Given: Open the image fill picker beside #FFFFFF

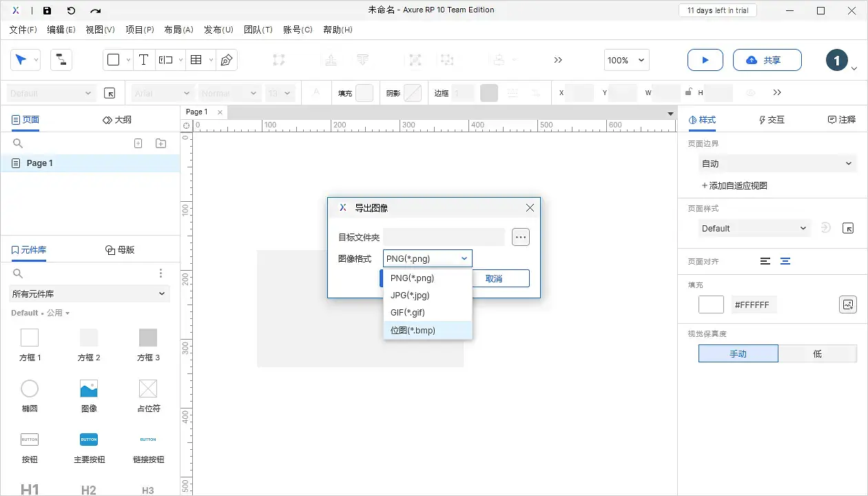Looking at the screenshot, I should coord(848,304).
